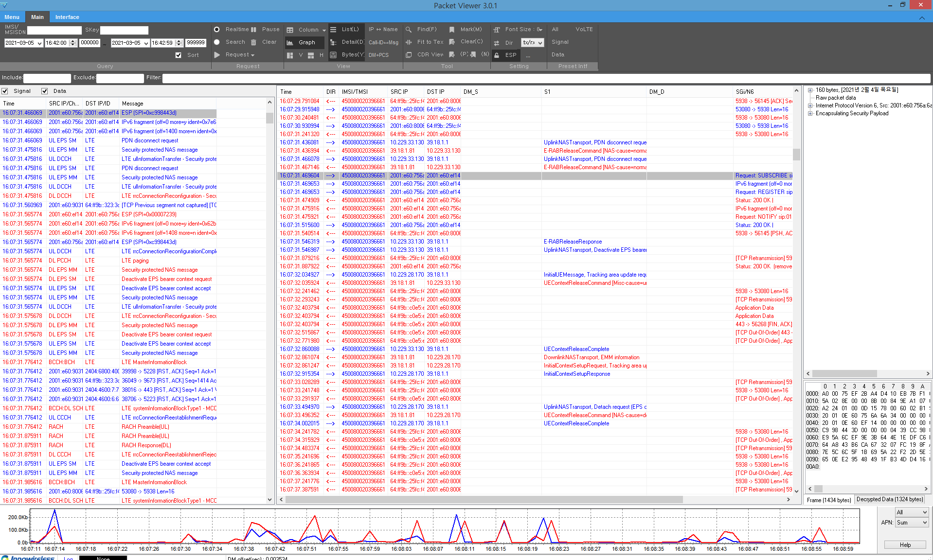
Task: Select Frame (1434 bytes) tab
Action: [829, 500]
